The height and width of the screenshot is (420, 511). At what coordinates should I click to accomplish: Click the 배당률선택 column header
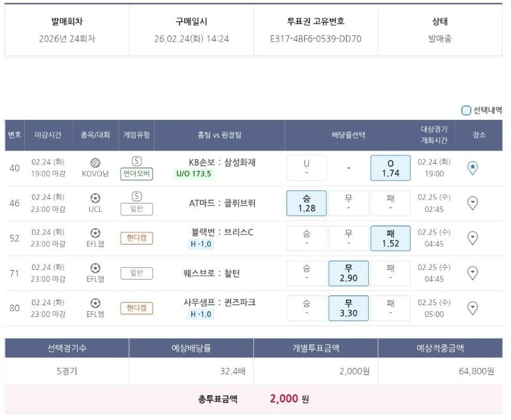point(348,135)
